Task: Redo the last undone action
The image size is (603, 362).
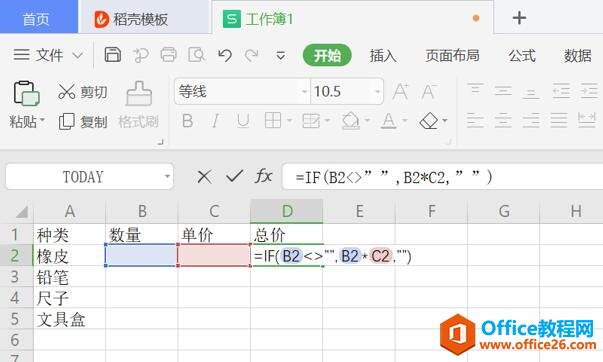Action: click(252, 56)
